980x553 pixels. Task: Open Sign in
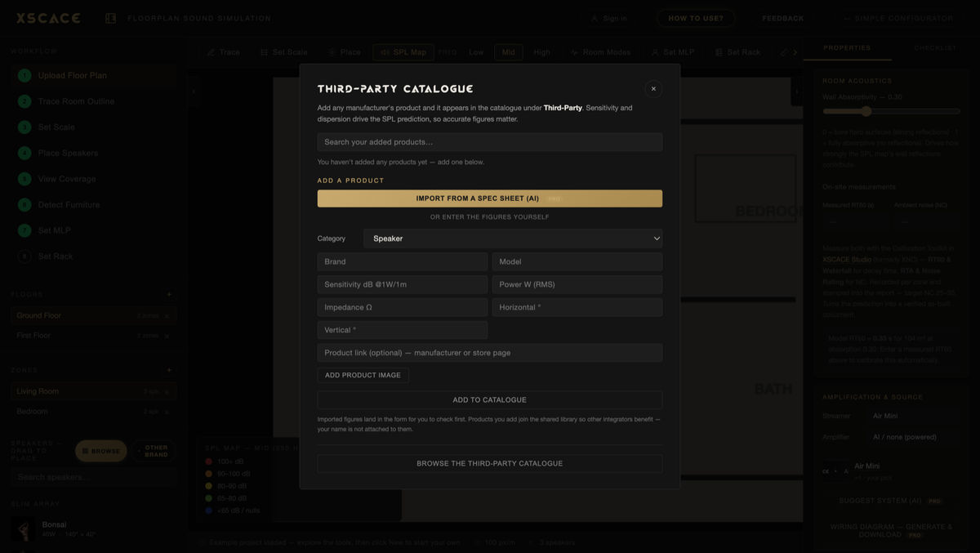pyautogui.click(x=609, y=18)
